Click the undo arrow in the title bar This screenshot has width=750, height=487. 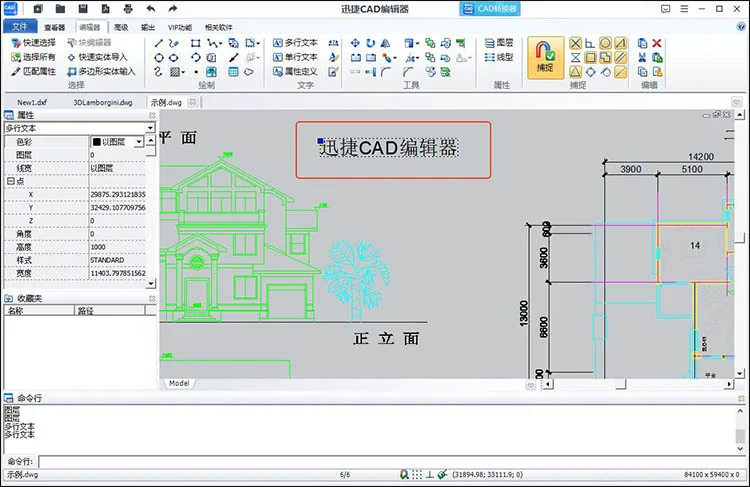(151, 9)
